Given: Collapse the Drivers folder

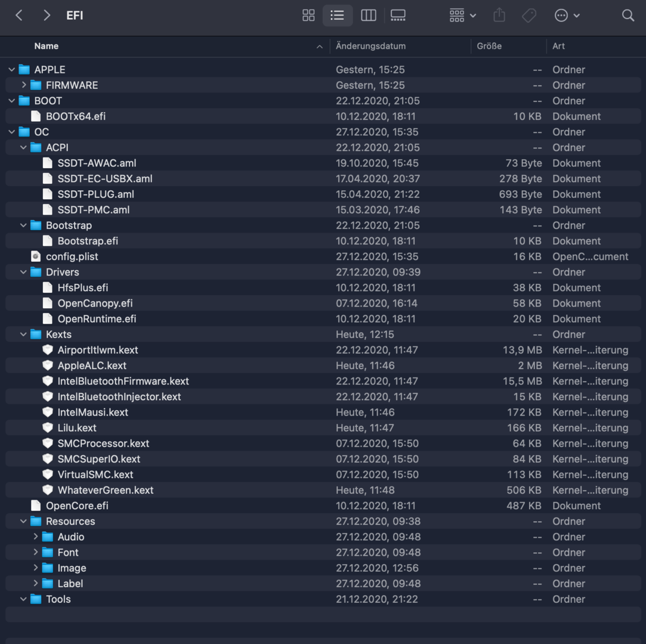Looking at the screenshot, I should coord(23,272).
